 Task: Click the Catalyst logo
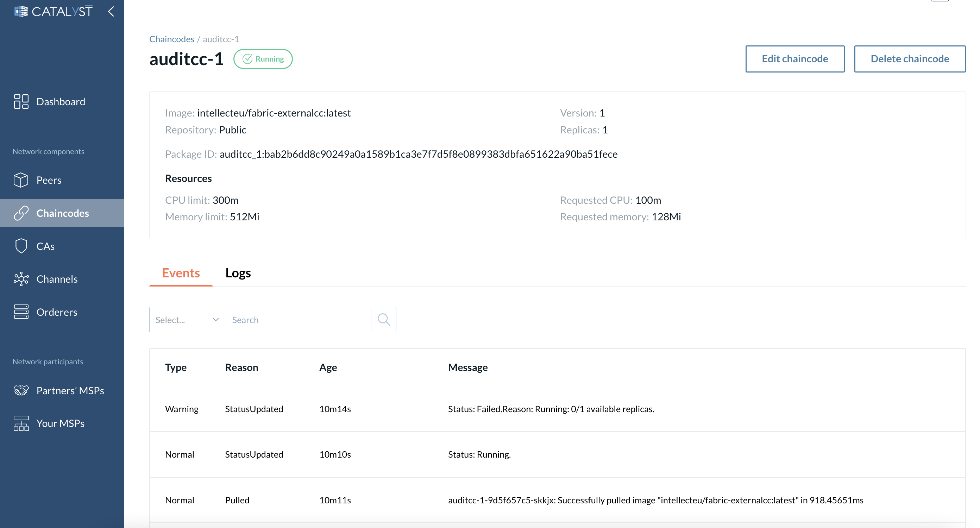[x=53, y=11]
